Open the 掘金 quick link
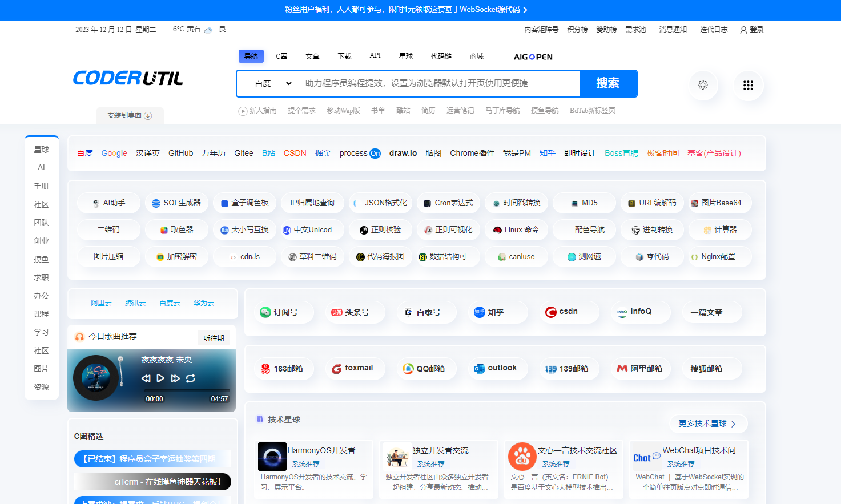The height and width of the screenshot is (504, 841). point(323,154)
